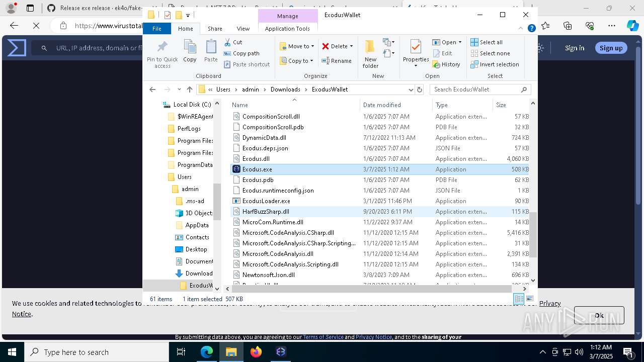The width and height of the screenshot is (644, 362).
Task: Show hidden taskbar tray icons
Action: (x=542, y=352)
